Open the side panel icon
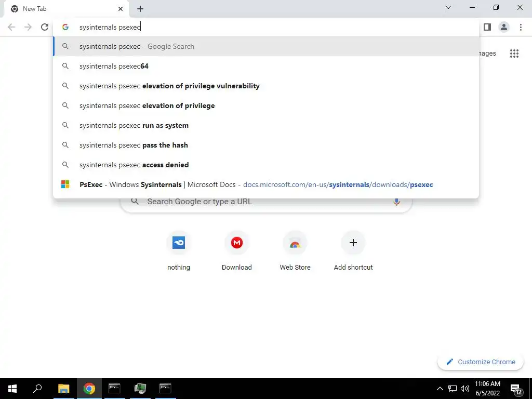 coord(487,27)
